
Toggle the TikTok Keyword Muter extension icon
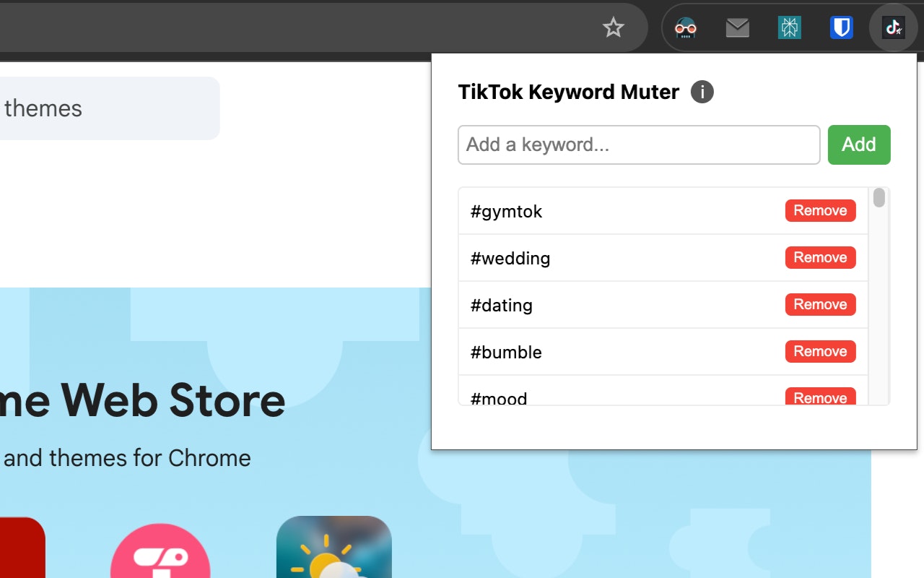pyautogui.click(x=894, y=28)
